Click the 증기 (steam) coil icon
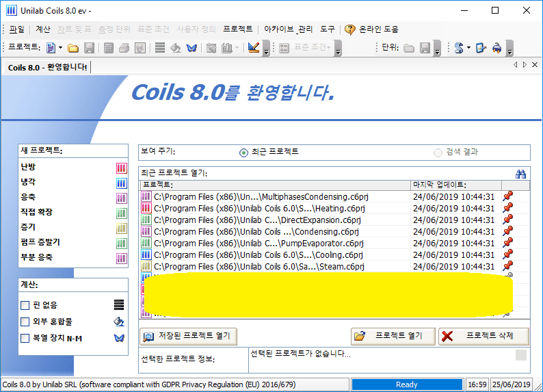The image size is (543, 392). tap(121, 227)
